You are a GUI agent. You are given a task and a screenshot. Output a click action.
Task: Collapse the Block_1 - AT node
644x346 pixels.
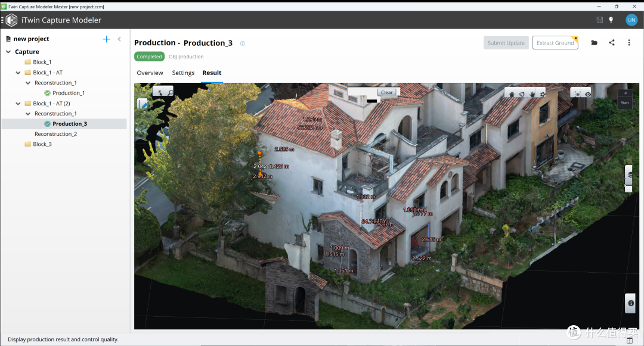18,73
